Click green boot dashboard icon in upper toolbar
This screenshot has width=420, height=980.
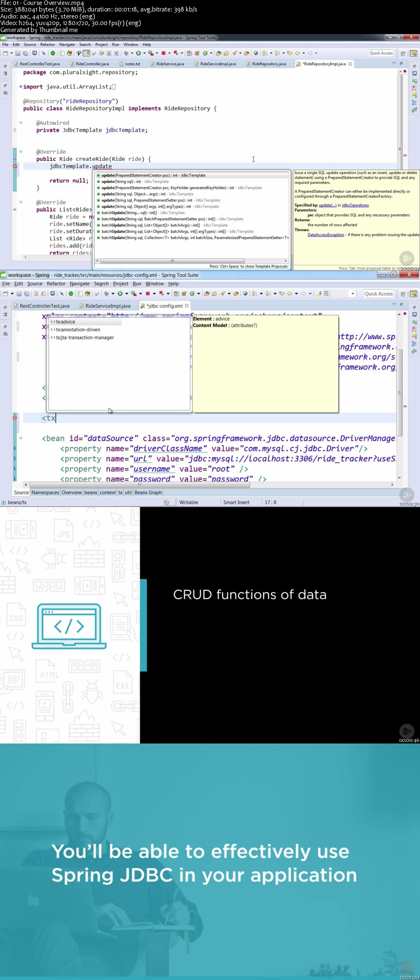pos(53,53)
